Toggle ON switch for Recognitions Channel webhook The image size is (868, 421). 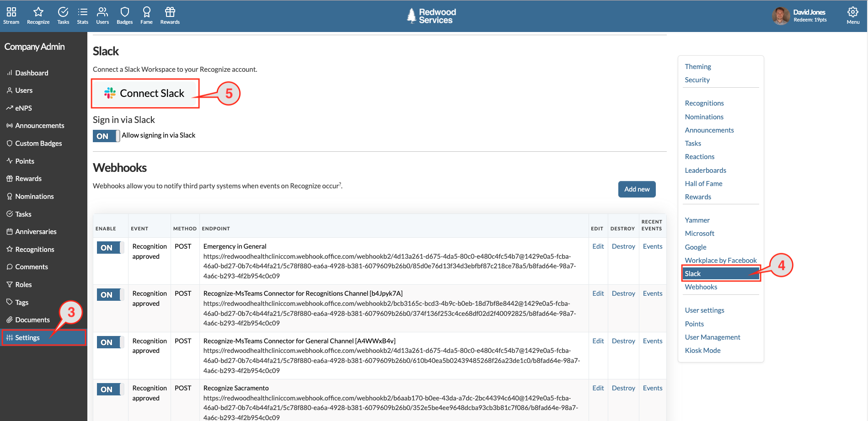(x=110, y=295)
